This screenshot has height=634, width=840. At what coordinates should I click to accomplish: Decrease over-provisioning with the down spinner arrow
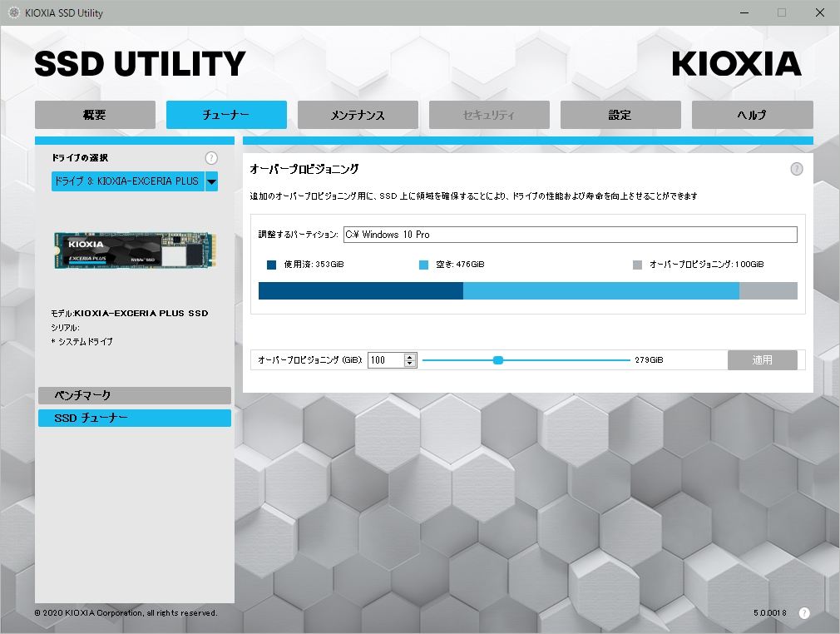tap(410, 364)
